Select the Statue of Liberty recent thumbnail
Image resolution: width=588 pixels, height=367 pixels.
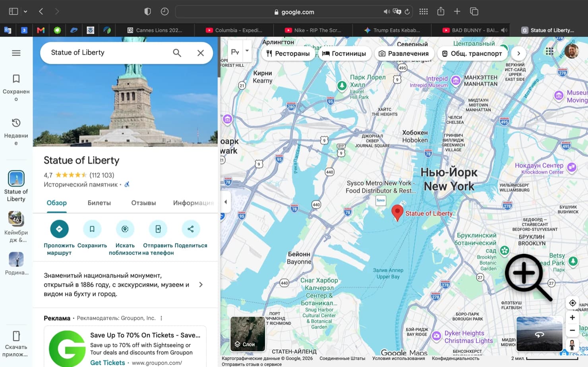point(16,179)
